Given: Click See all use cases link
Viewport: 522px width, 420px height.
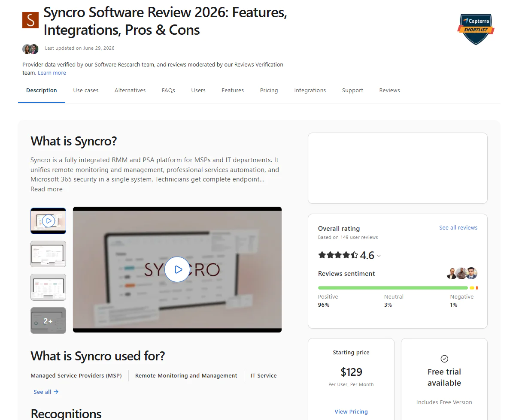Looking at the screenshot, I should (x=46, y=392).
